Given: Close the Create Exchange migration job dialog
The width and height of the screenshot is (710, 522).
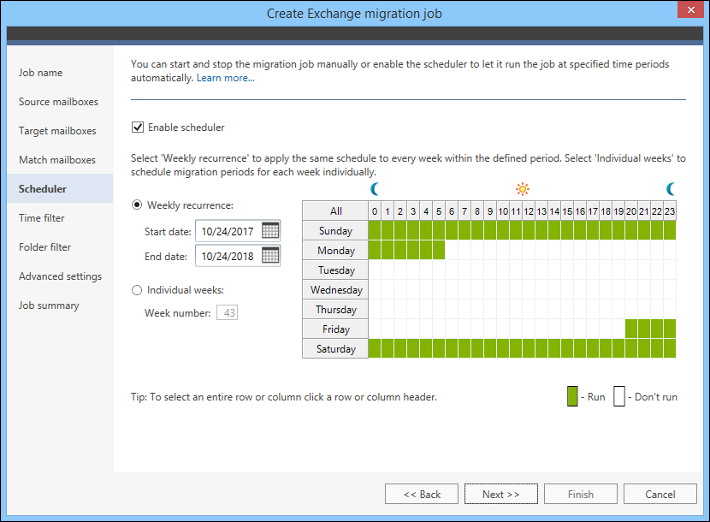Looking at the screenshot, I should [691, 10].
